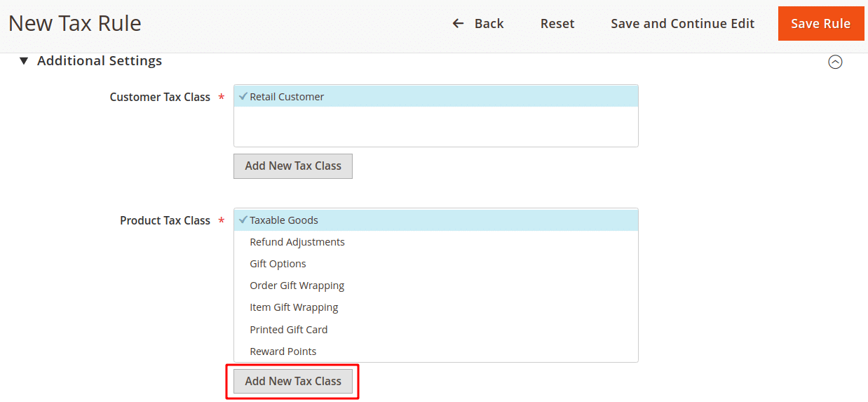Click the Back arrow icon

pos(458,24)
